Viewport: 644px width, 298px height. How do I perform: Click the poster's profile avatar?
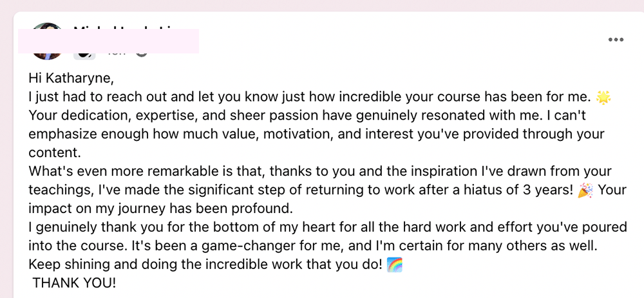47,41
